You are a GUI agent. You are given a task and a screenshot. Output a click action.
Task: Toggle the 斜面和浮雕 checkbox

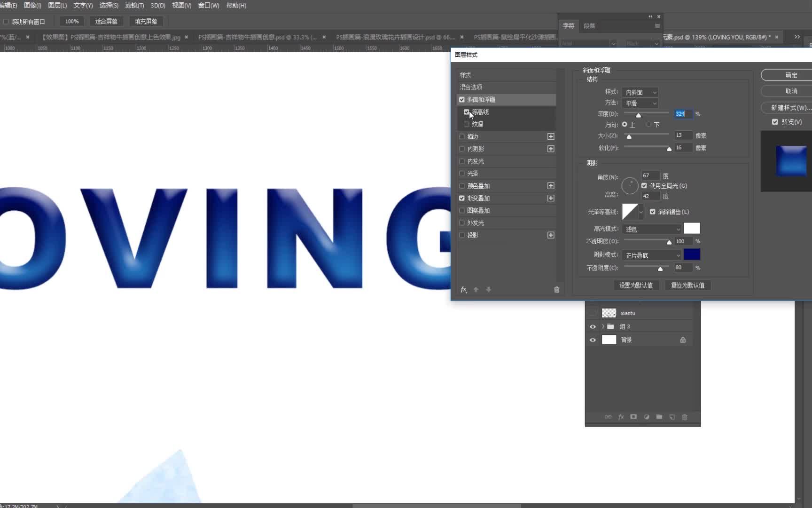[x=462, y=100]
